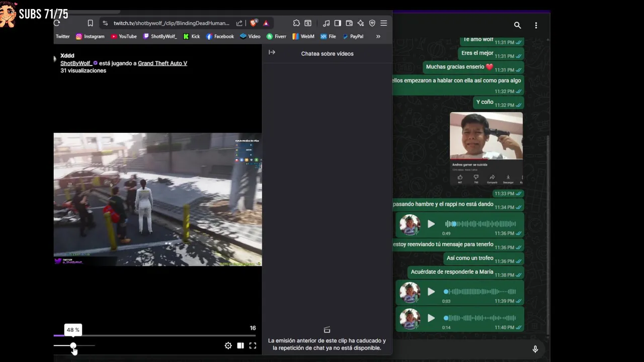Open the Facebook bookmark

tap(220, 36)
